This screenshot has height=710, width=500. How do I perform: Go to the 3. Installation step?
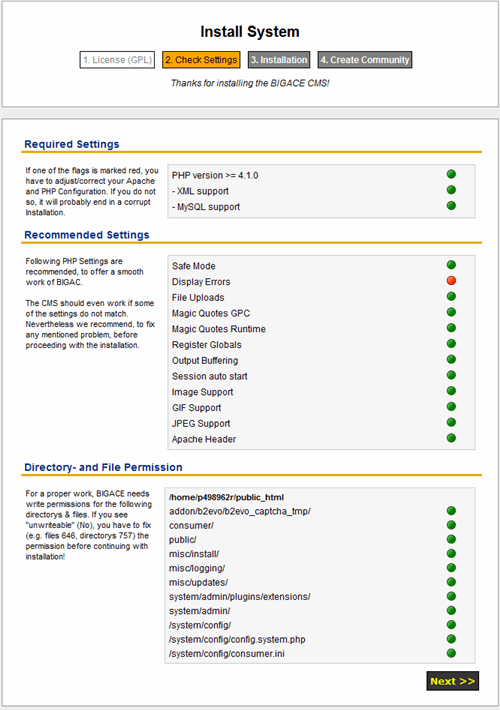[x=279, y=60]
